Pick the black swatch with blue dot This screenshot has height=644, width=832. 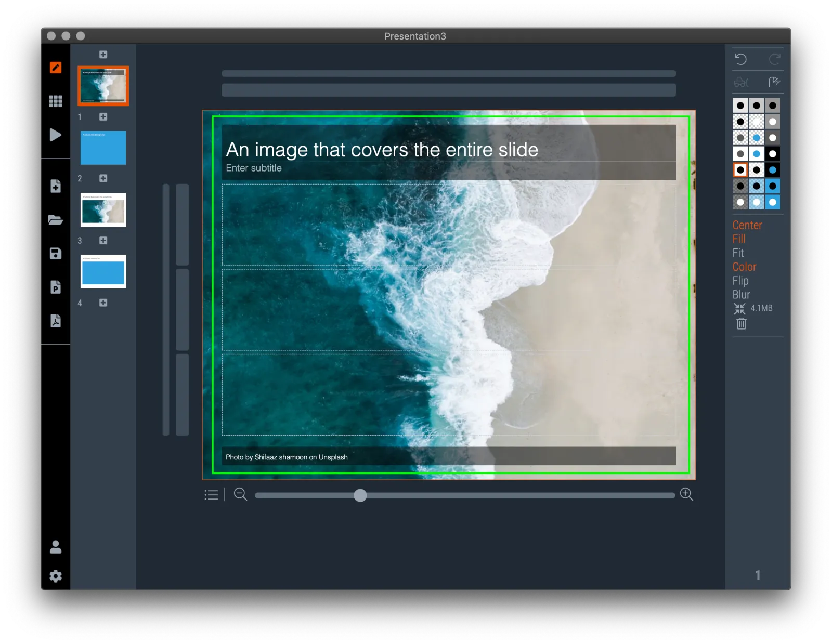(x=773, y=170)
